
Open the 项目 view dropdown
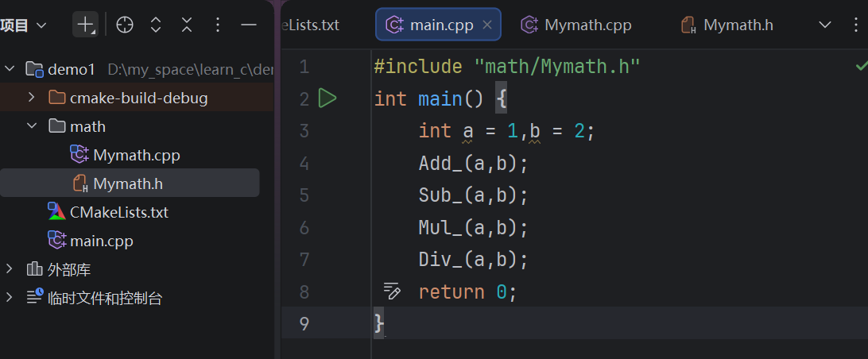23,25
